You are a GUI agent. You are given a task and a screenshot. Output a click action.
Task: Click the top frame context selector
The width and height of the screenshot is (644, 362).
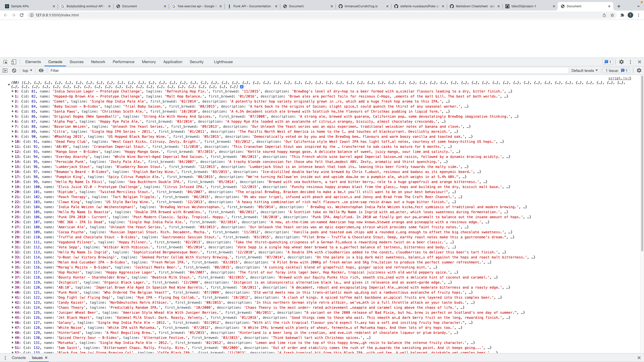click(x=27, y=70)
